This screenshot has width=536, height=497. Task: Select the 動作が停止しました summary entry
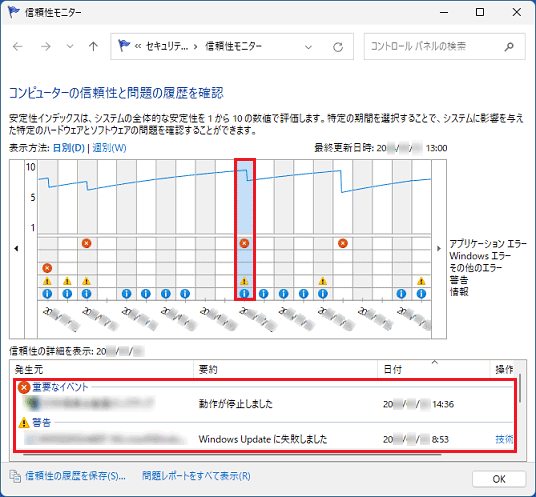[x=236, y=404]
